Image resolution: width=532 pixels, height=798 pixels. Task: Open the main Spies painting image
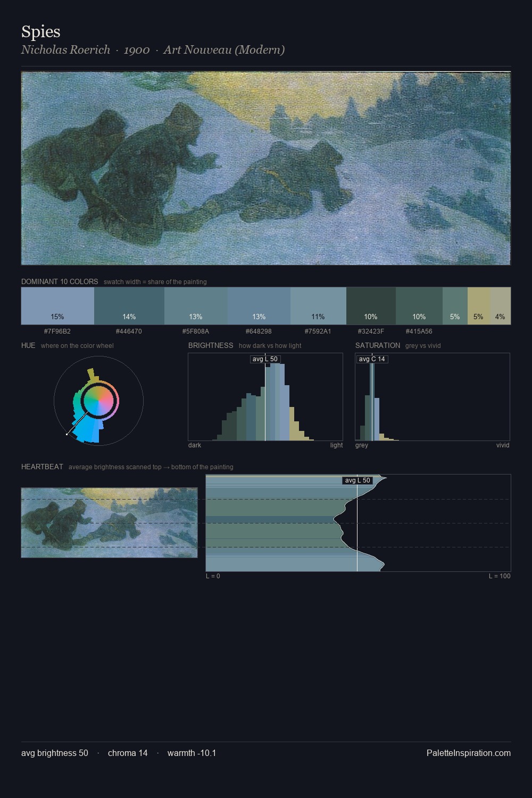click(x=266, y=168)
